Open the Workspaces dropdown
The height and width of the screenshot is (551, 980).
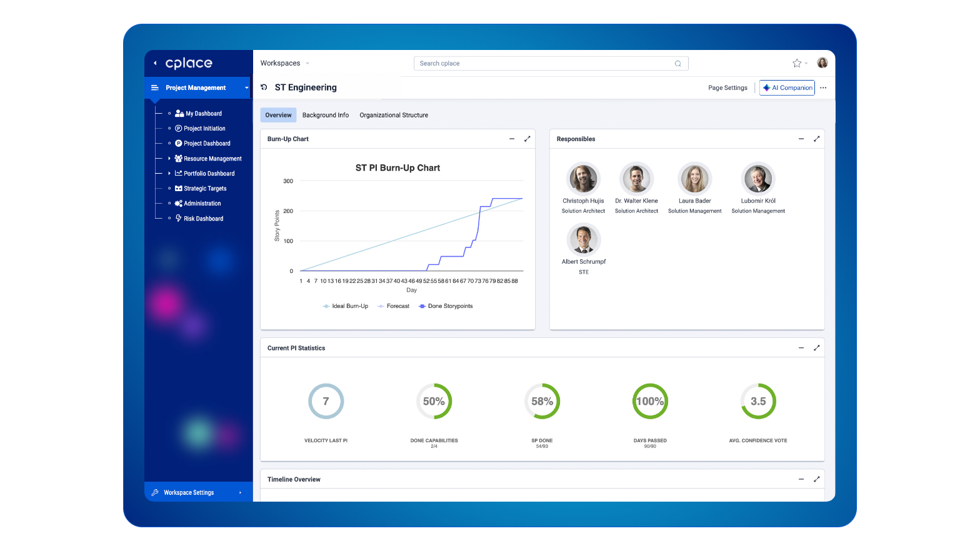pos(285,63)
